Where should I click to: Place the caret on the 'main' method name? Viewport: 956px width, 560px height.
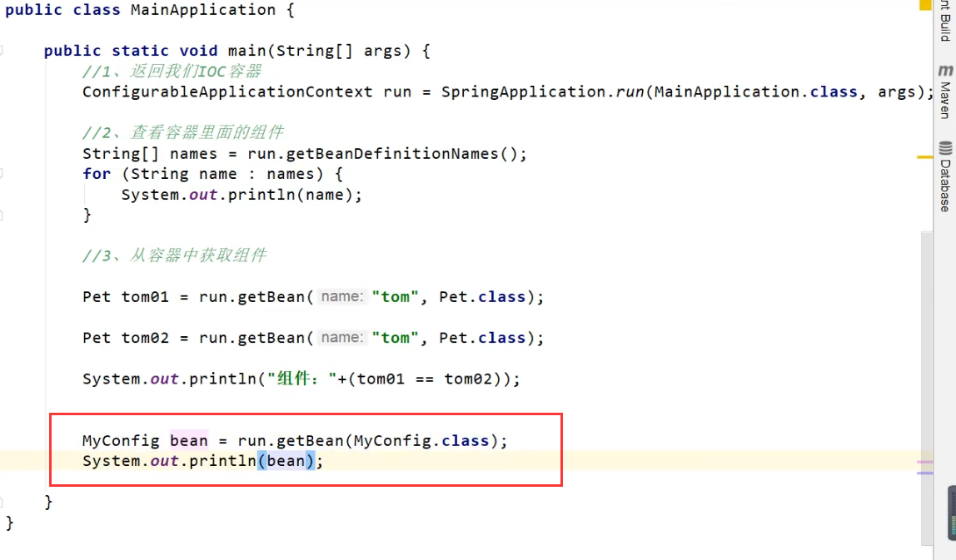point(247,51)
